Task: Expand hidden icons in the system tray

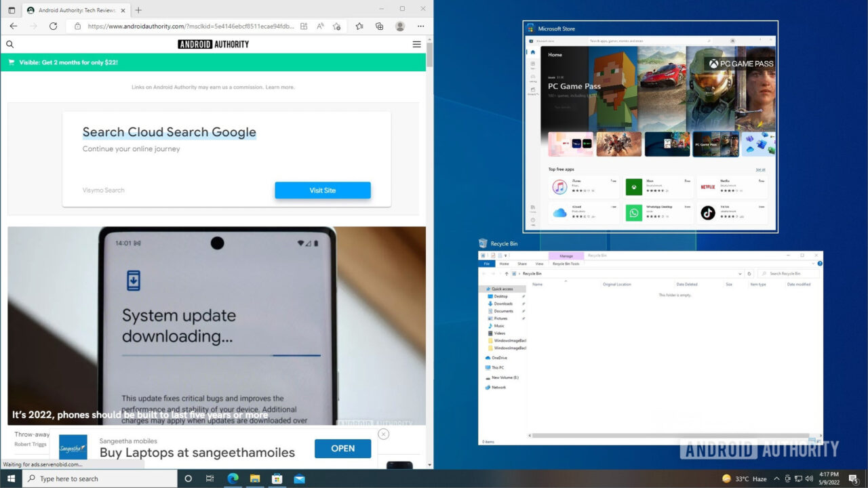Action: pyautogui.click(x=777, y=479)
